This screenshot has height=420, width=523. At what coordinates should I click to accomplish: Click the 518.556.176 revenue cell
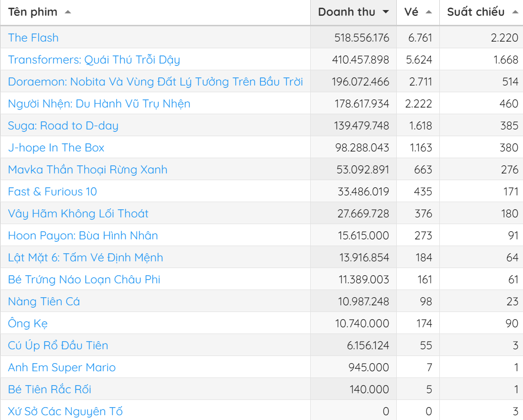(361, 38)
